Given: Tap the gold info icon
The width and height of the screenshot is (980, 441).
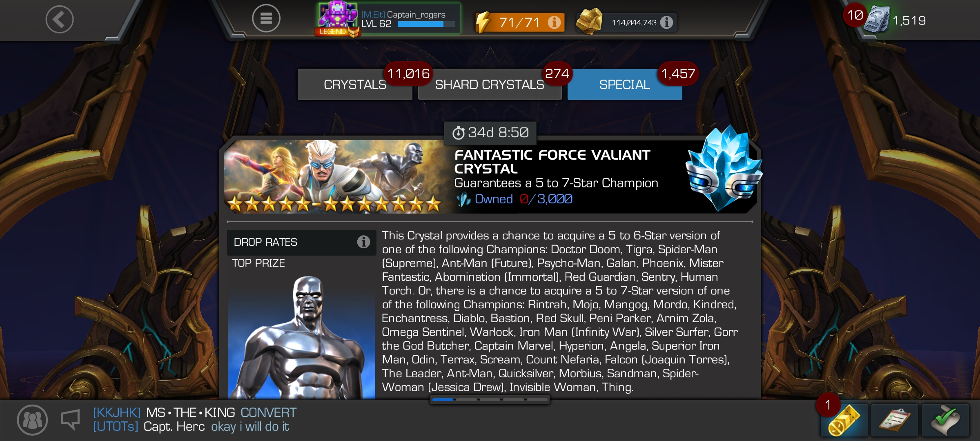Looking at the screenshot, I should click(x=666, y=22).
